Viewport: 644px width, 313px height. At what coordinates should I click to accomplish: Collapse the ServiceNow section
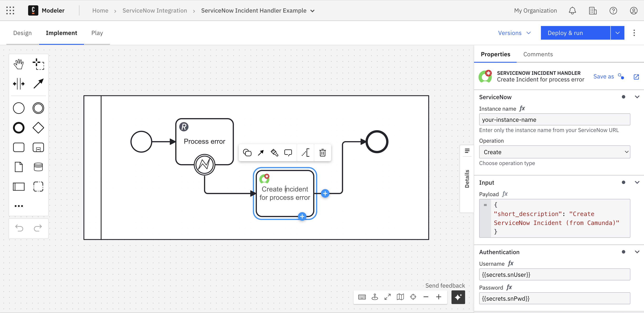(x=637, y=97)
